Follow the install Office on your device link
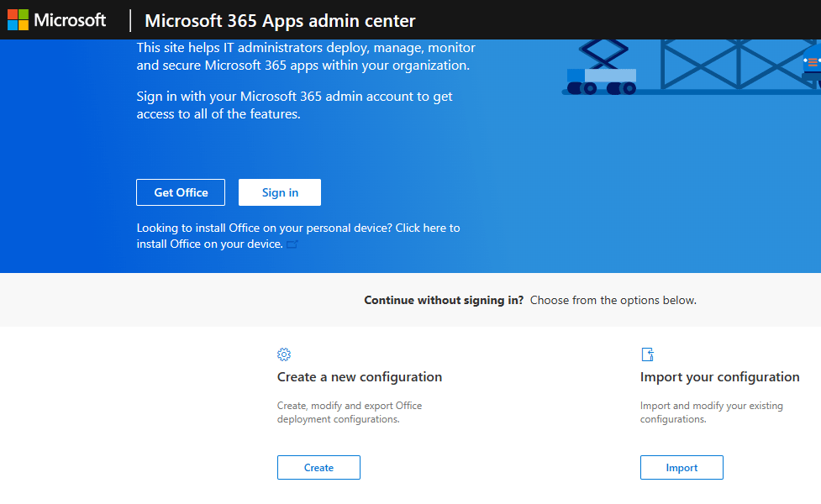 (209, 244)
